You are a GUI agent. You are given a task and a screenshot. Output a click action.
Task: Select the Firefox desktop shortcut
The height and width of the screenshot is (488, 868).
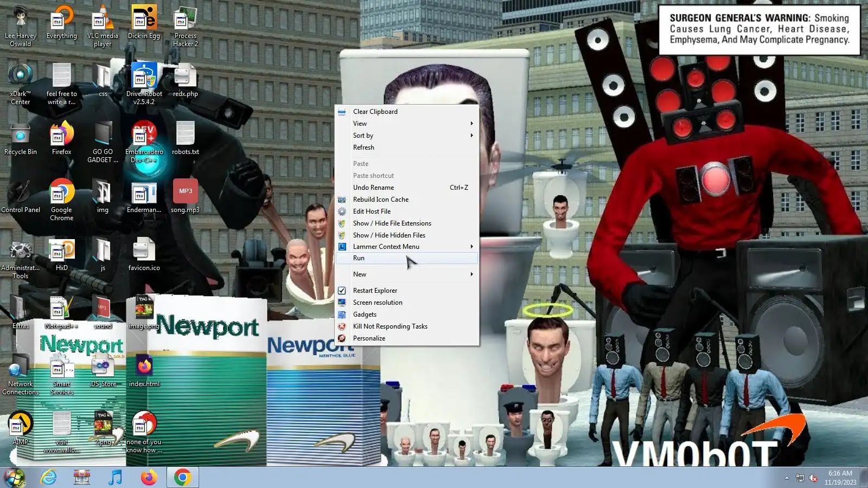pos(62,138)
